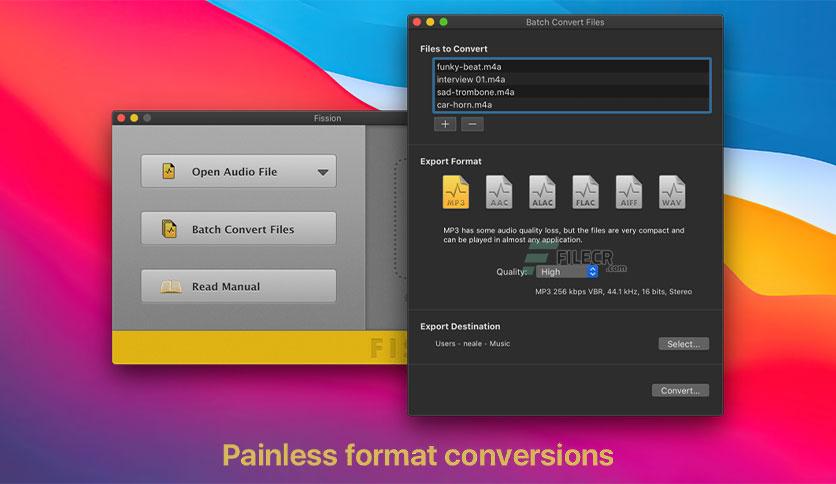Minimize the Fission window with yellow button
This screenshot has height=484, width=836.
click(x=134, y=118)
